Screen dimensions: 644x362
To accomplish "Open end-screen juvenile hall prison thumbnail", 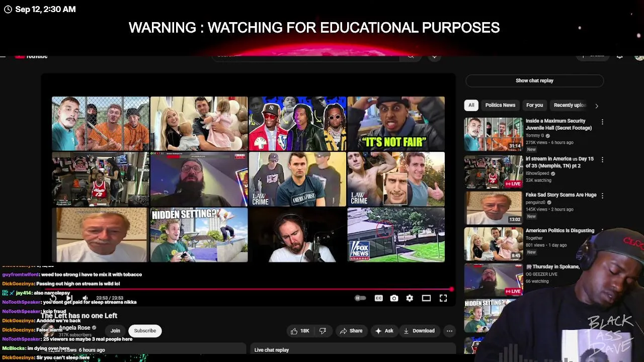I will (101, 124).
